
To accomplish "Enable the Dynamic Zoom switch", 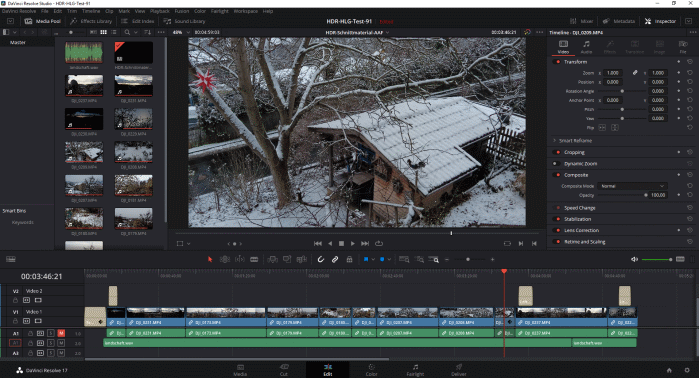I will coord(556,164).
